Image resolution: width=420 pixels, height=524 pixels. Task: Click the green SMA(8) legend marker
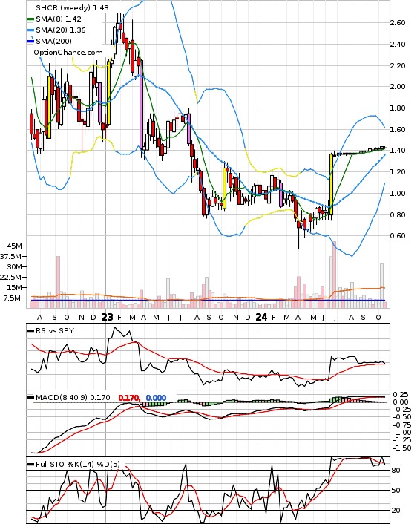(30, 19)
